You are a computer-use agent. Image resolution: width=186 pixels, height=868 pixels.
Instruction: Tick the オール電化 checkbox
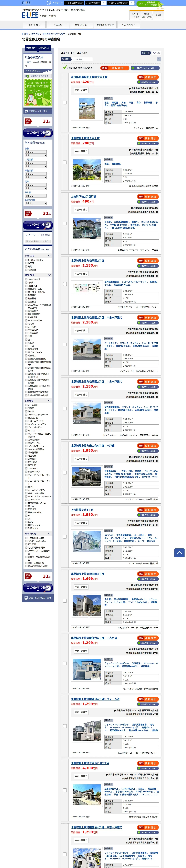(26, 405)
